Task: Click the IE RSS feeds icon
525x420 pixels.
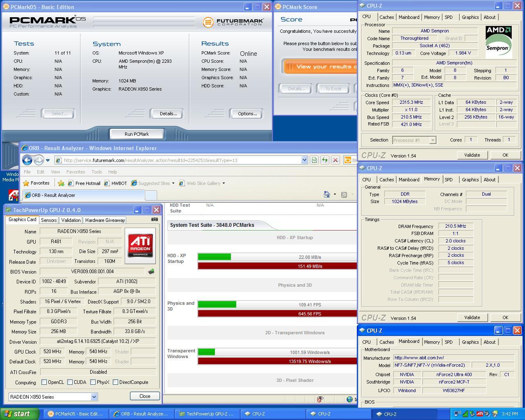Action: 344,194
